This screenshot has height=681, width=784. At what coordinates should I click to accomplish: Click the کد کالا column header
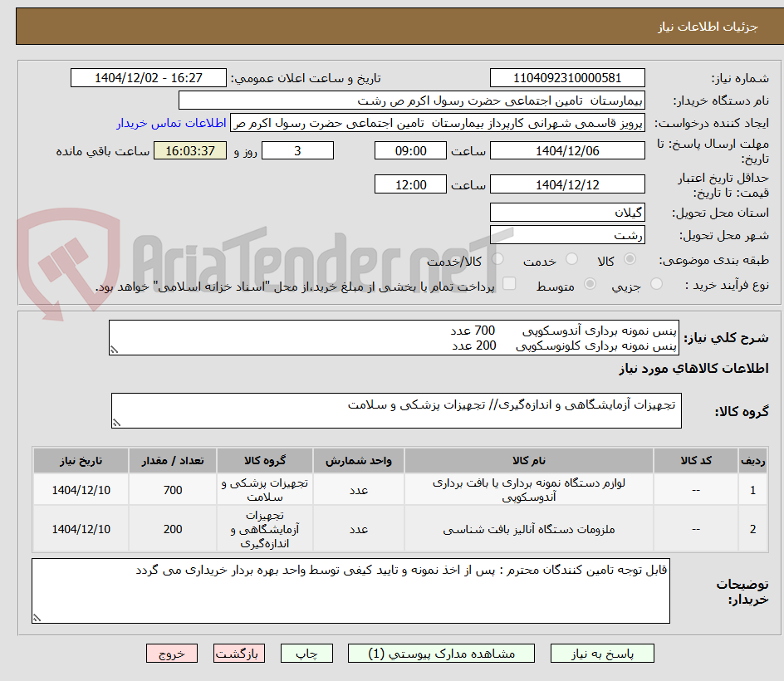(x=696, y=460)
